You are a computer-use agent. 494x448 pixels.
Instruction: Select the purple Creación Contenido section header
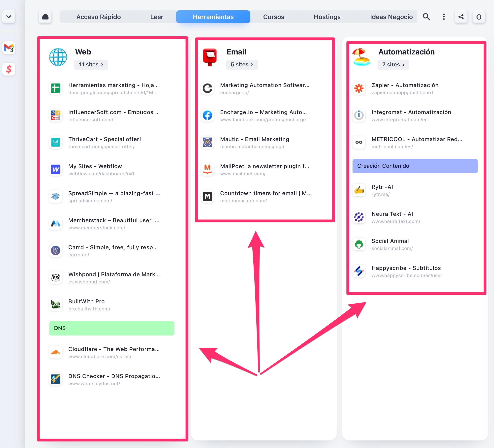(x=415, y=166)
